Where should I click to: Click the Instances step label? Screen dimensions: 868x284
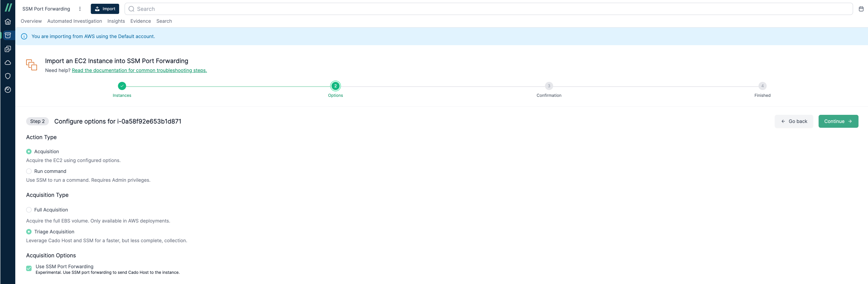[122, 95]
